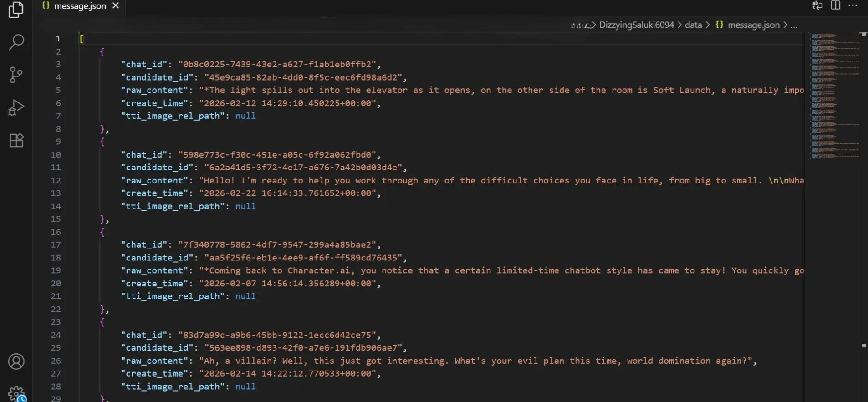
Task: Click the opening brace on line 16
Action: tap(102, 232)
